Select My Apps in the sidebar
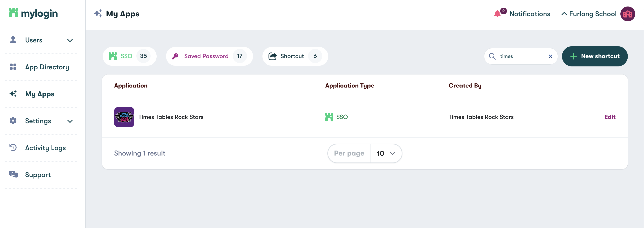This screenshot has height=228, width=644. click(40, 94)
